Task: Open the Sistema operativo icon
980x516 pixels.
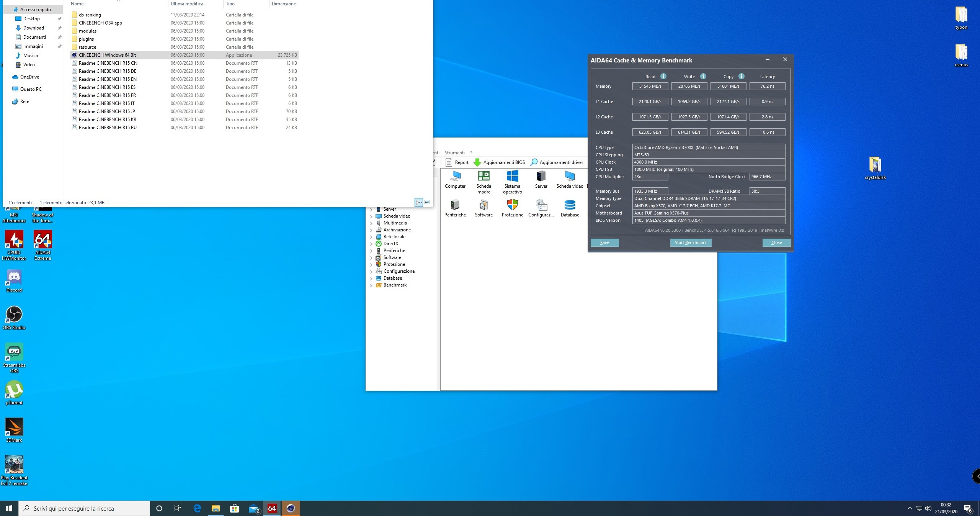Action: pos(512,176)
